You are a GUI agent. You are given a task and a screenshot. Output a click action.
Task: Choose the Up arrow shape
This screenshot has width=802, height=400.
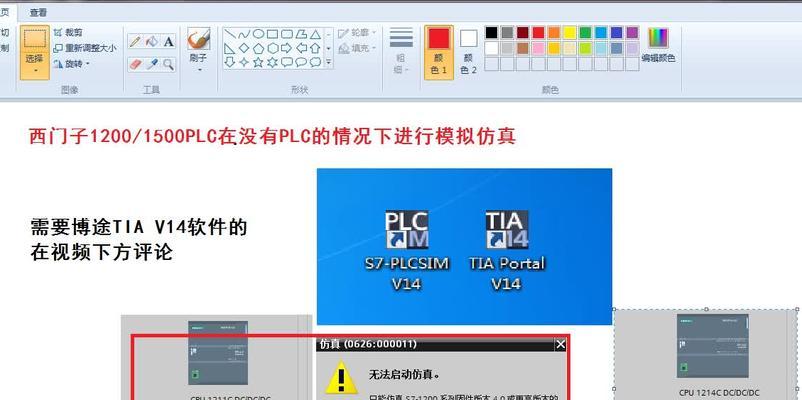coord(316,48)
